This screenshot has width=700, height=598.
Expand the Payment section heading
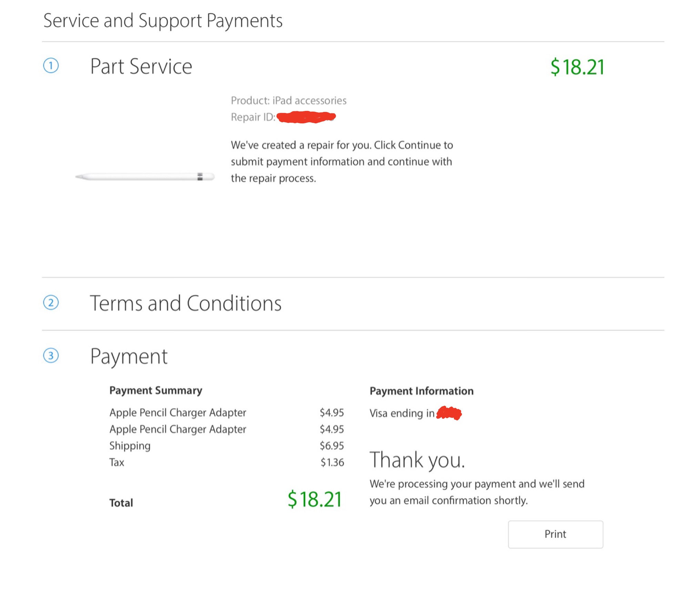[129, 356]
